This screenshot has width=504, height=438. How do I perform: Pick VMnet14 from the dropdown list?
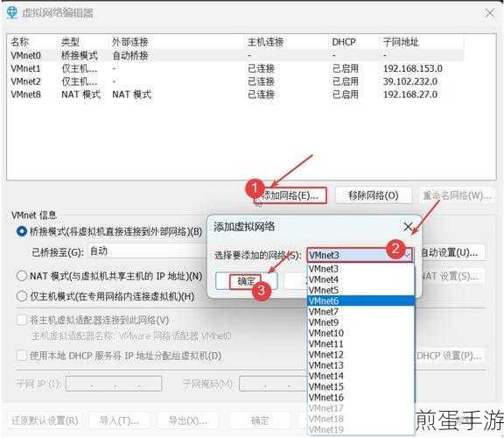click(x=360, y=376)
